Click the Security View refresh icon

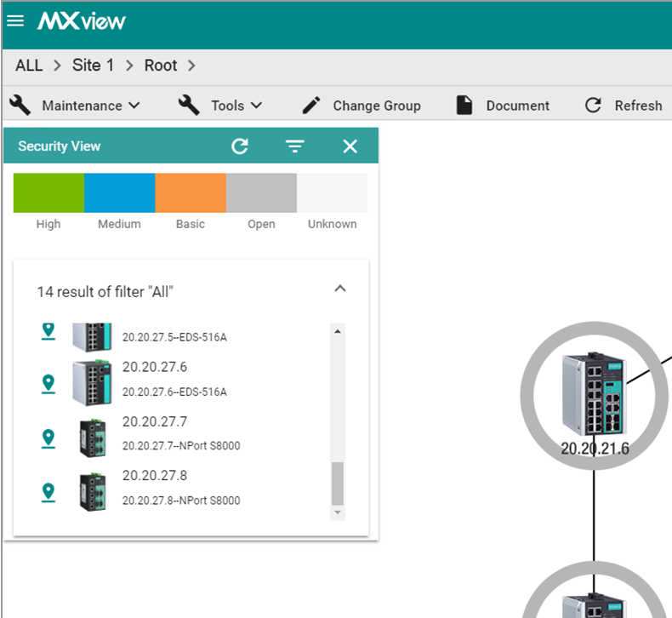pos(240,146)
